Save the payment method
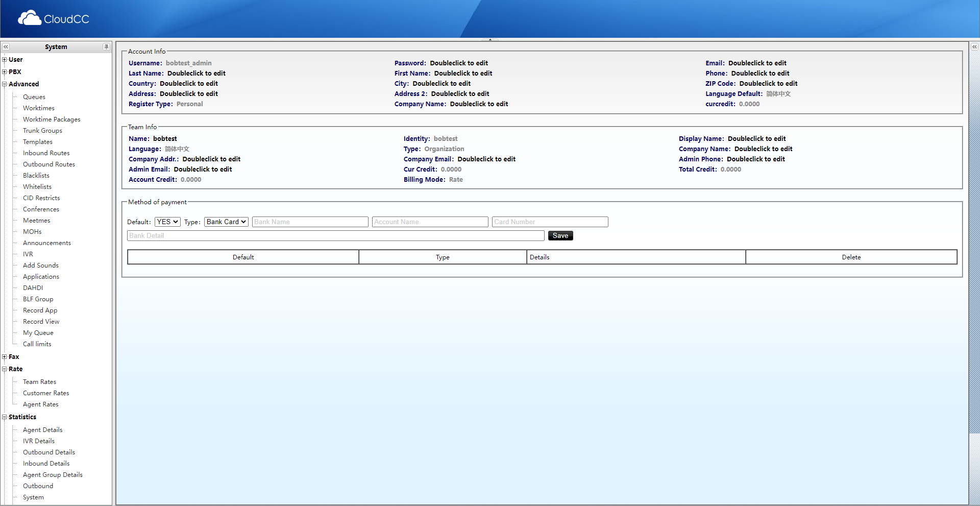This screenshot has width=980, height=506. 560,235
